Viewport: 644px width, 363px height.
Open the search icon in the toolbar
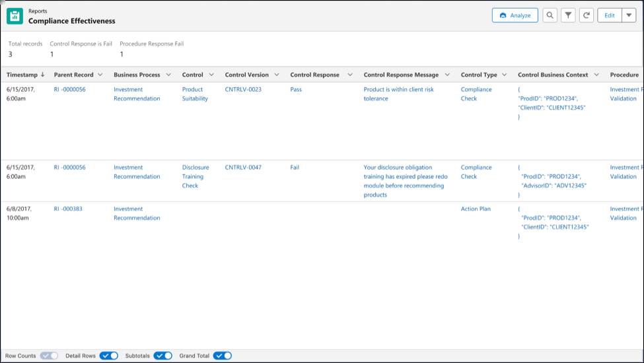tap(550, 16)
